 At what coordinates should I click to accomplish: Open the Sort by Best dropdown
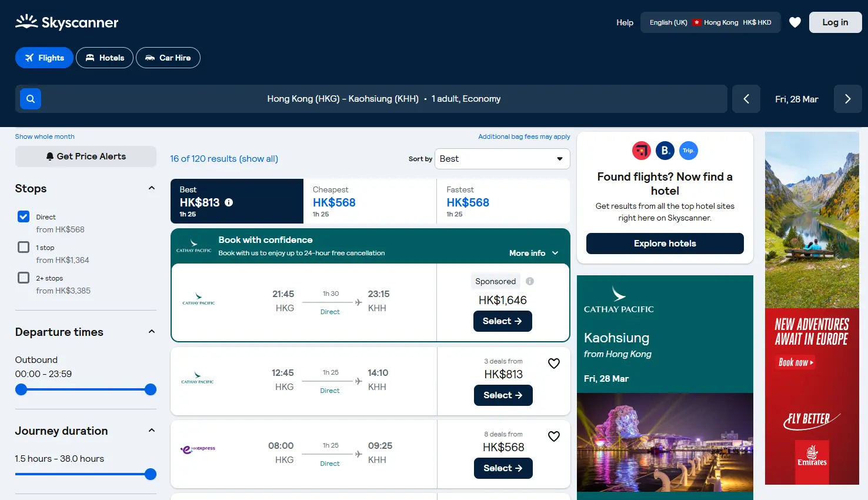point(502,159)
